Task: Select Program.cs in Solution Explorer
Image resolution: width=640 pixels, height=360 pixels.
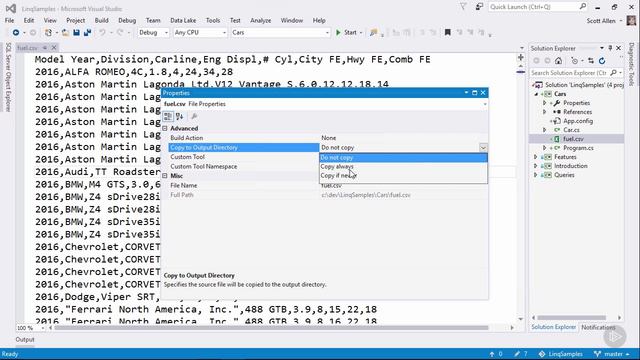Action: tap(578, 148)
